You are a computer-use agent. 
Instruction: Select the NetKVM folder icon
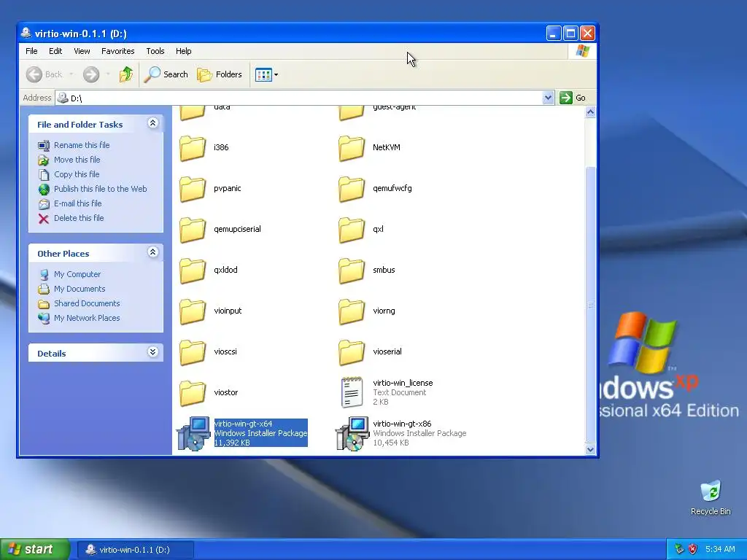(352, 147)
